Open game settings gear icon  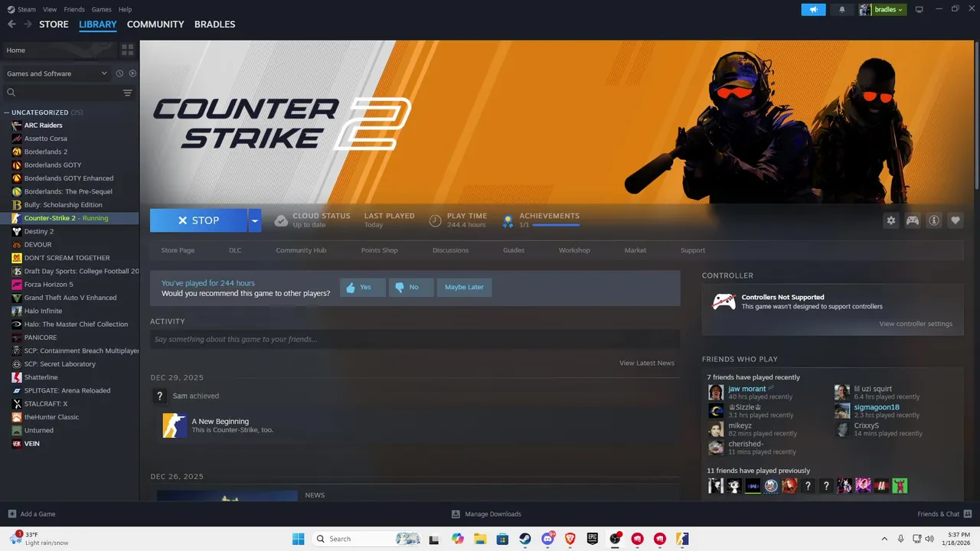point(891,220)
